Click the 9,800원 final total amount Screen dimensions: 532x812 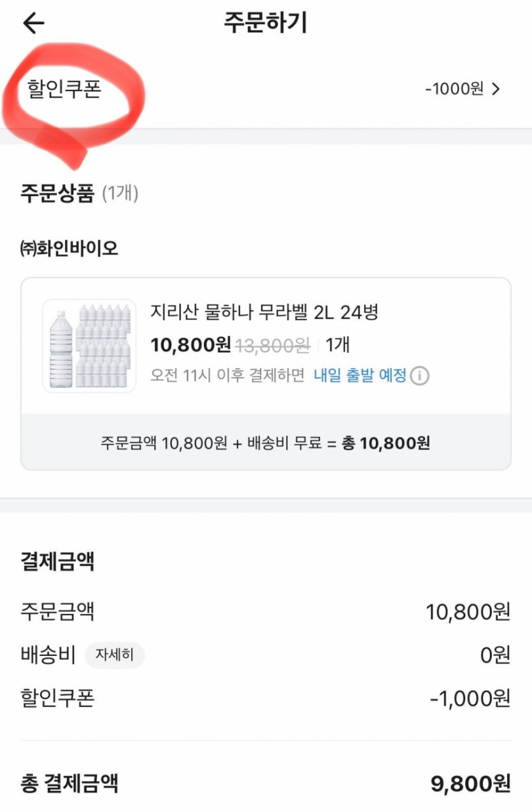[470, 784]
